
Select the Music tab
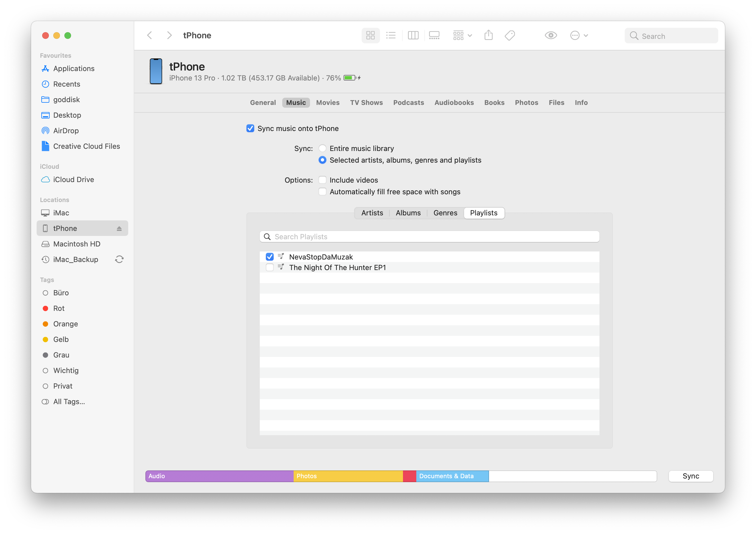[x=296, y=102]
